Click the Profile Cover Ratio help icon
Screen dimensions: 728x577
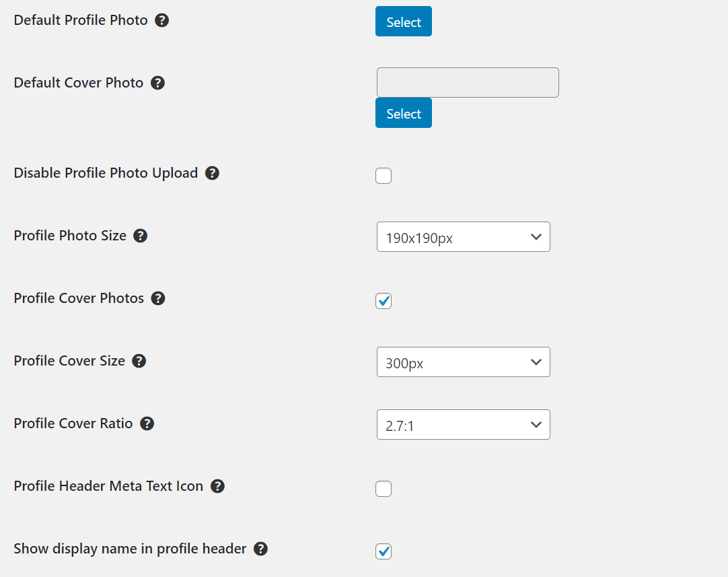click(x=147, y=423)
